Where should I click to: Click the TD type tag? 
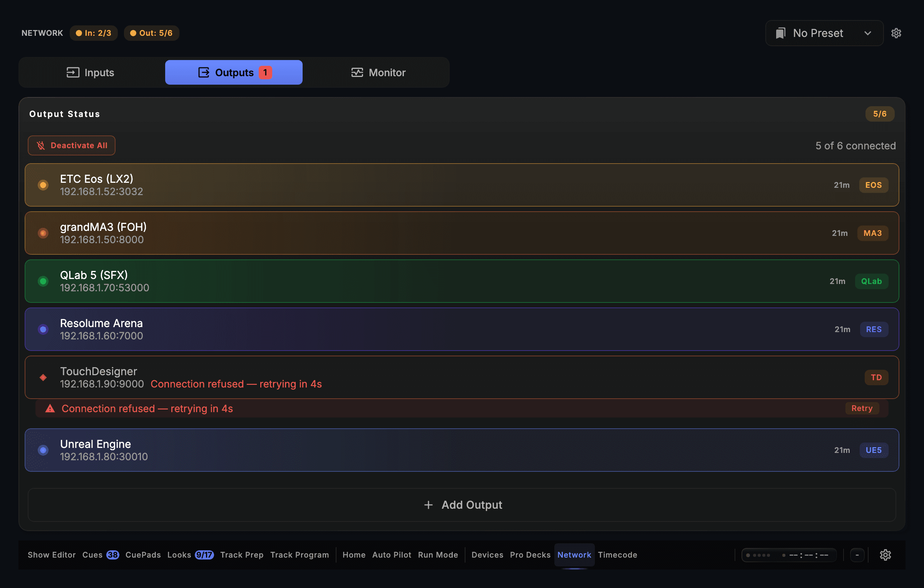pyautogui.click(x=876, y=378)
